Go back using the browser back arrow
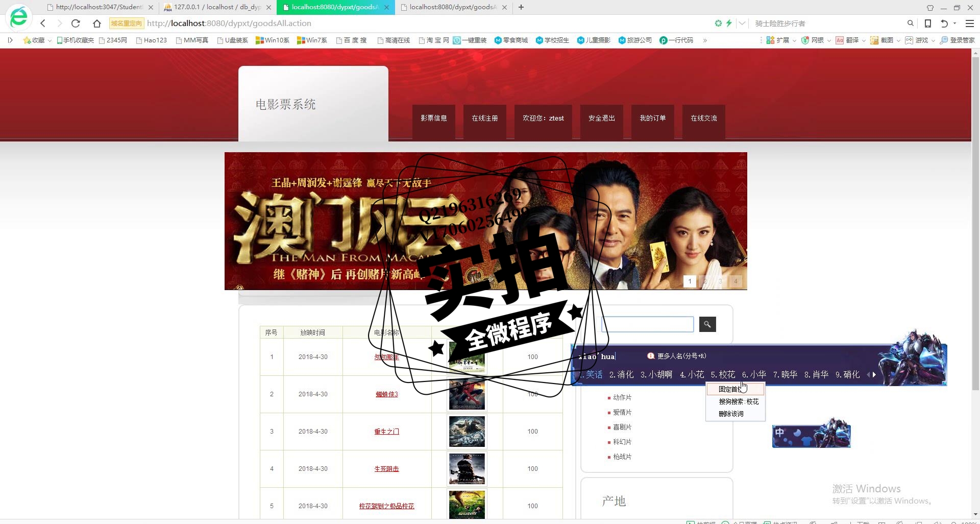980x524 pixels. click(43, 23)
